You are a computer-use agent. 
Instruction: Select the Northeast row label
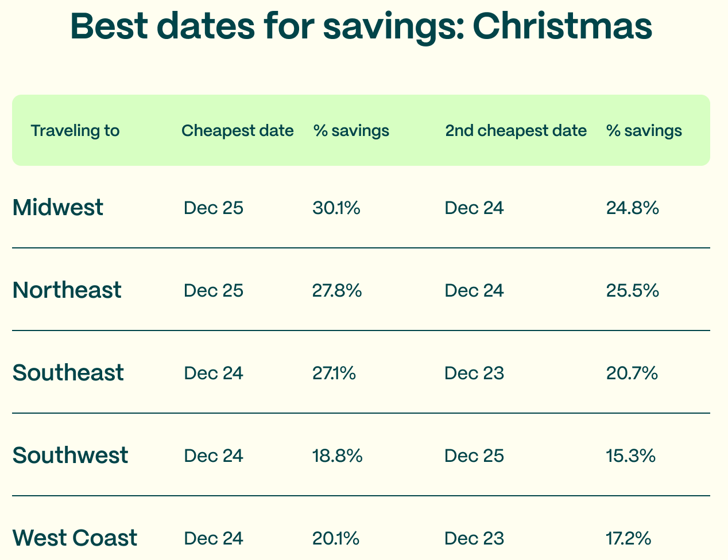pos(67,290)
